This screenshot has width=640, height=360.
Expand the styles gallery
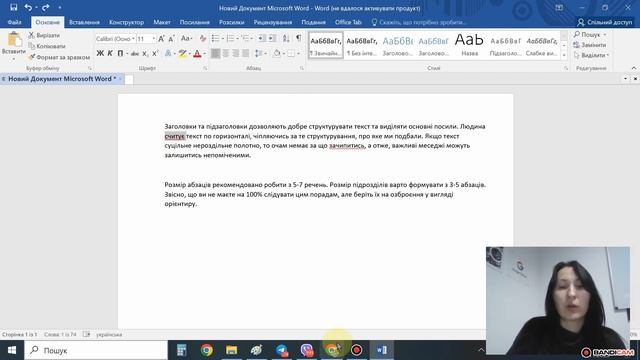(564, 55)
